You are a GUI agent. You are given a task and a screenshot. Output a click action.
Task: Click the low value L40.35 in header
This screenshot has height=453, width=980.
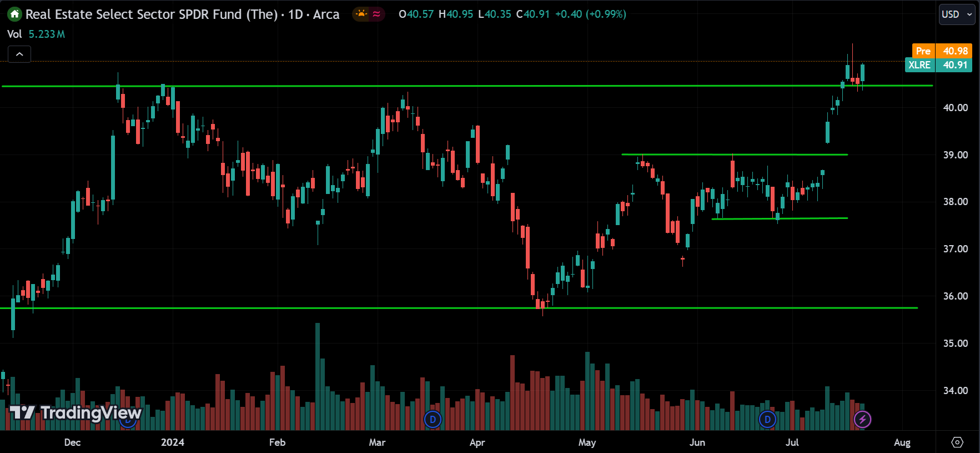(x=494, y=14)
